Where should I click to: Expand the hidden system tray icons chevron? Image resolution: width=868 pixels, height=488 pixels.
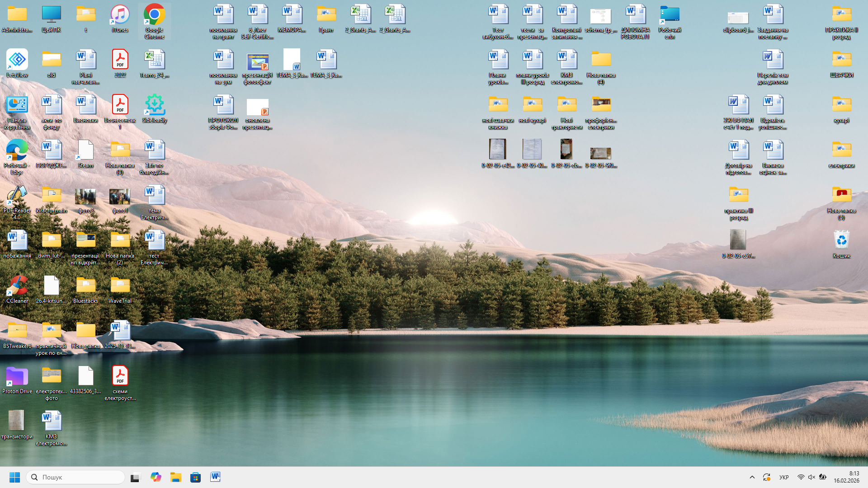click(x=752, y=477)
